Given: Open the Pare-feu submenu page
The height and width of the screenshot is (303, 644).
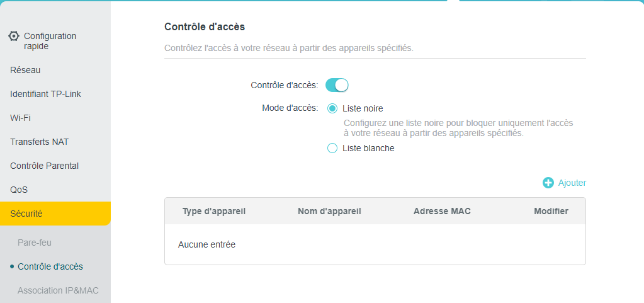Looking at the screenshot, I should point(34,243).
